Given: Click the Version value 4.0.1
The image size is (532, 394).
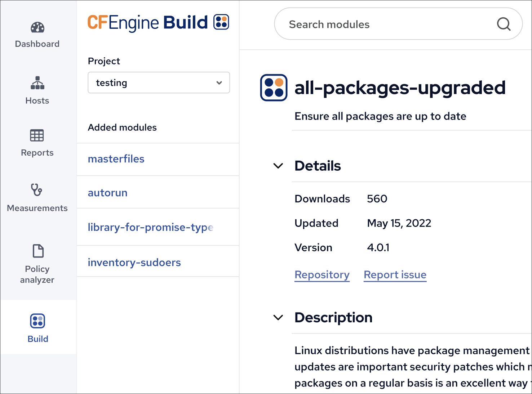Looking at the screenshot, I should pyautogui.click(x=378, y=248).
